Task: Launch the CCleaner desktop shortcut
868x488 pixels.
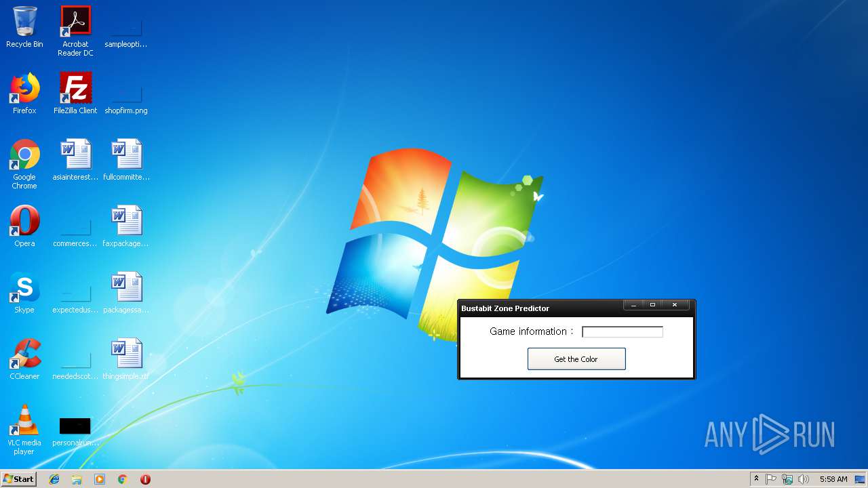Action: [24, 359]
